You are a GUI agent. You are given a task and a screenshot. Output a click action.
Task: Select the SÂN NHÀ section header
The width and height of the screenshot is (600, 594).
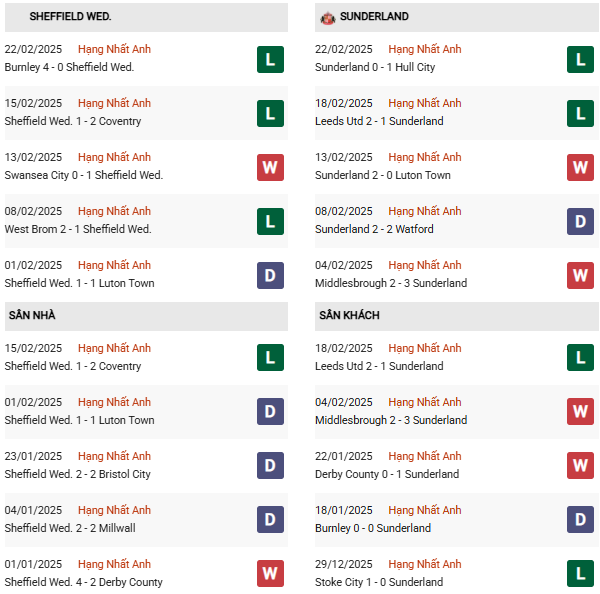tap(32, 316)
